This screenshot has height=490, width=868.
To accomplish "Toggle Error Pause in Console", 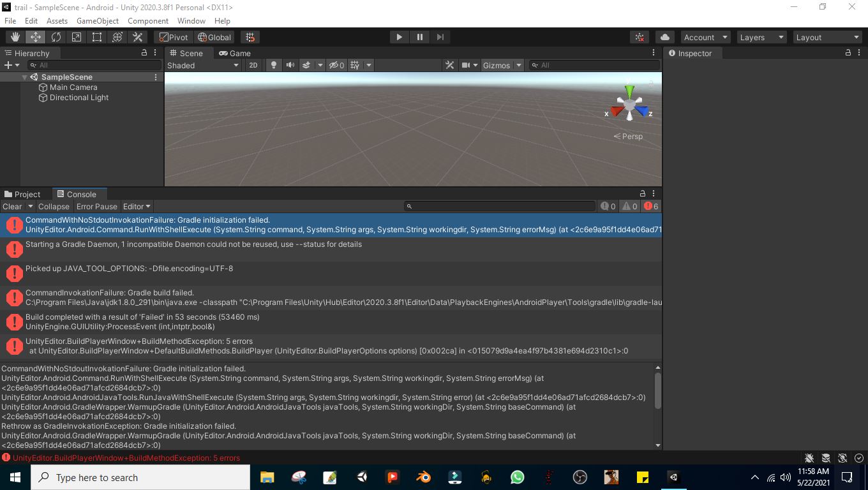I will (97, 206).
